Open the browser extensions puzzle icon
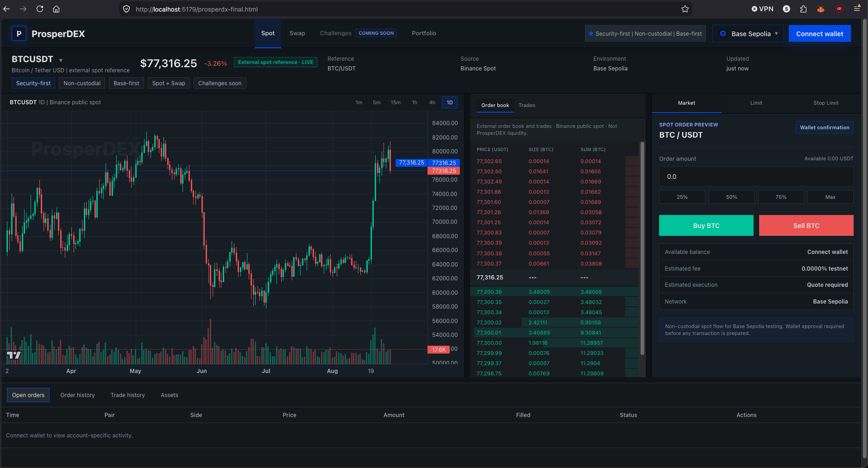This screenshot has height=468, width=868. point(804,9)
